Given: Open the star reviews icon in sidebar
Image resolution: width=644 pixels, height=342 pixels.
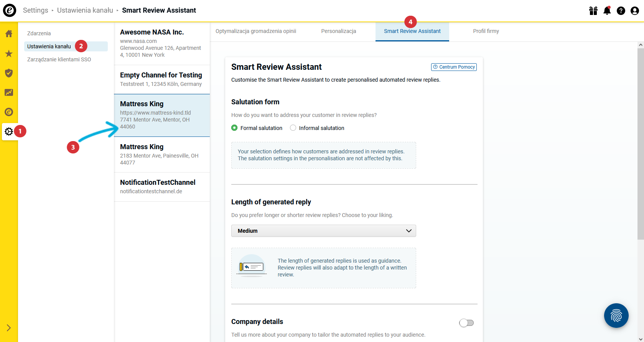Looking at the screenshot, I should click(9, 54).
